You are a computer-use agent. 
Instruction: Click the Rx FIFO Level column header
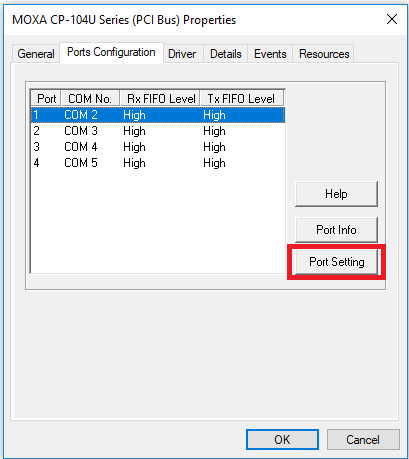coord(160,99)
